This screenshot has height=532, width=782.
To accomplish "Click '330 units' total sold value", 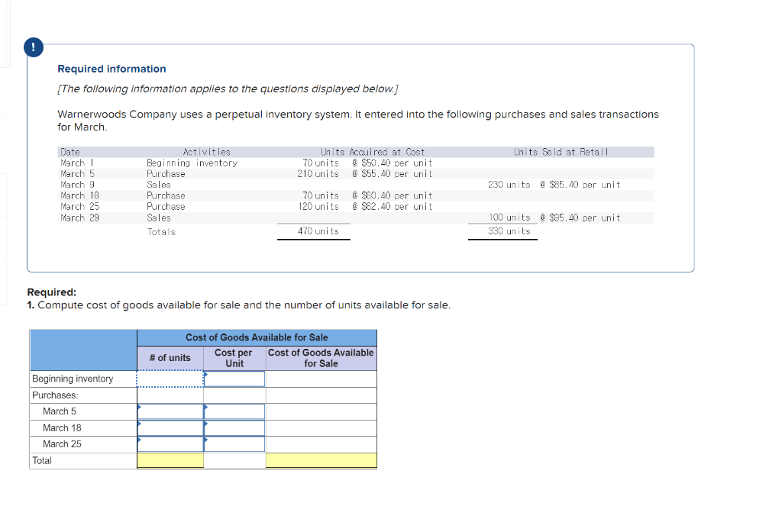I will pos(509,231).
